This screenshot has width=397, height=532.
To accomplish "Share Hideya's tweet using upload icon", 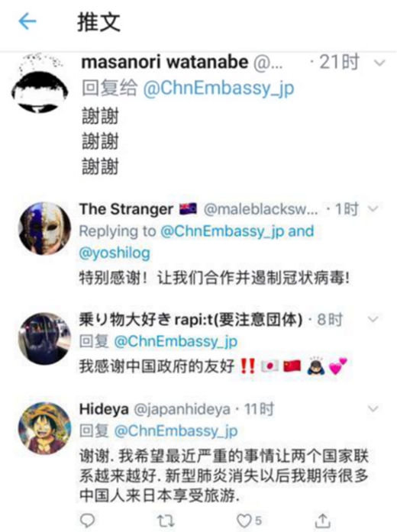I will pos(323,521).
